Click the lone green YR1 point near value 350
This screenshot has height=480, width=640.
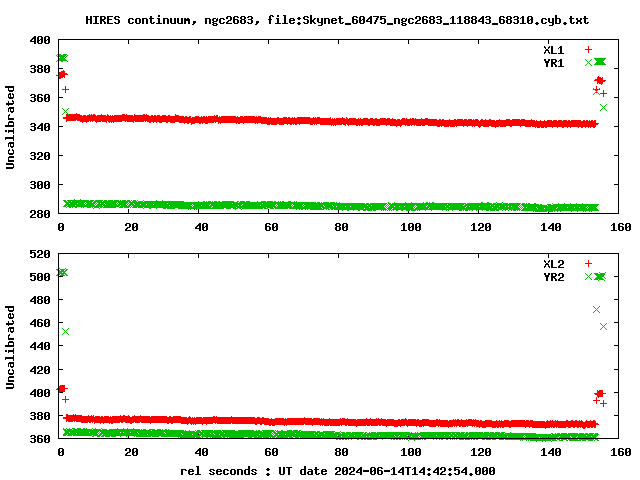(x=65, y=111)
